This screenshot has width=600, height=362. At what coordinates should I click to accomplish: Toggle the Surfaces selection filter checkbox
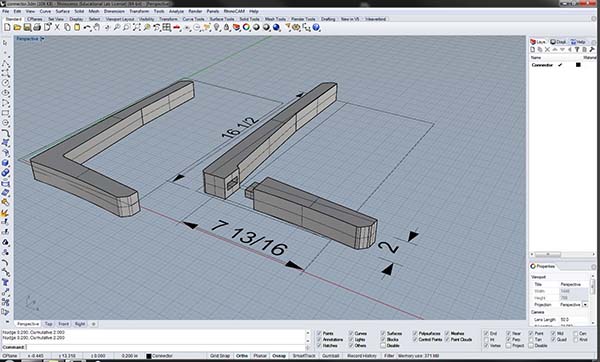click(x=383, y=333)
